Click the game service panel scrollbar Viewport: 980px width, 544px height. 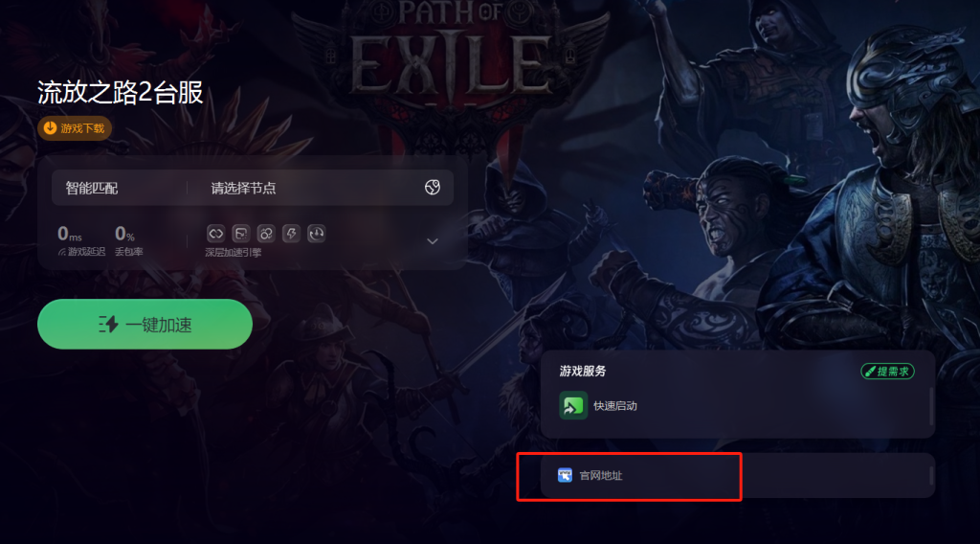[x=931, y=406]
